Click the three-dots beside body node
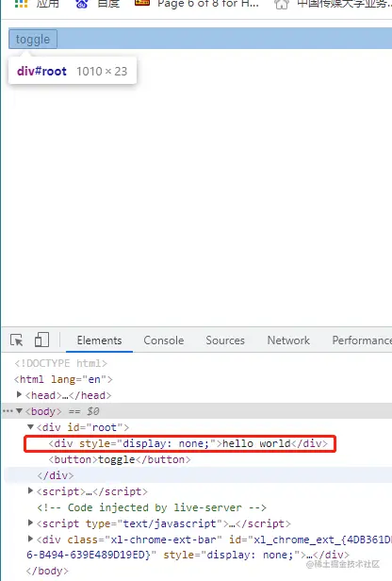The image size is (392, 581). (8, 411)
